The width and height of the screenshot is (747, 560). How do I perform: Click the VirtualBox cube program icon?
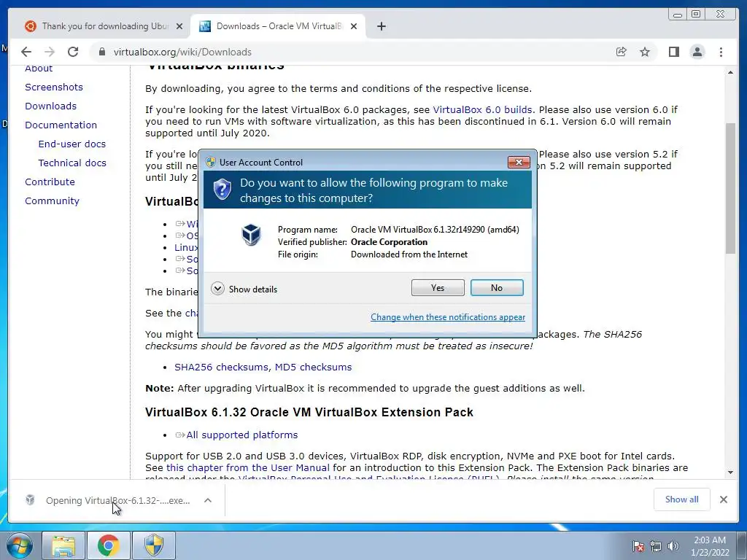[x=251, y=235]
